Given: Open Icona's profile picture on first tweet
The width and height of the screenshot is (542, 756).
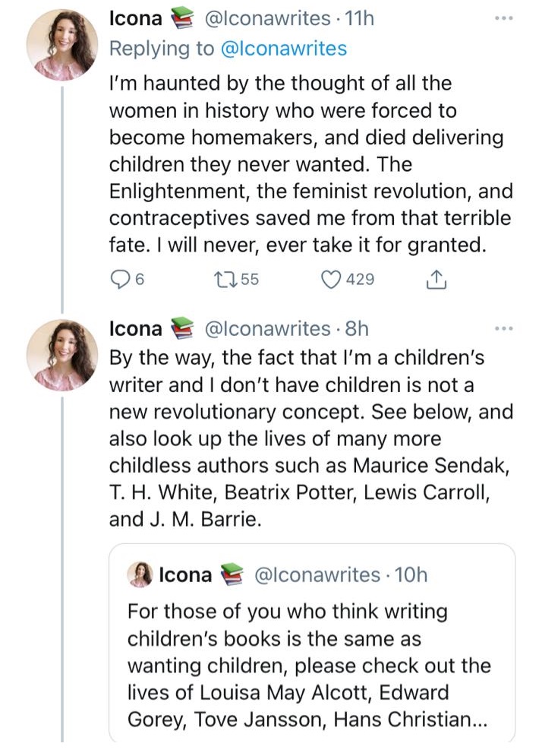Looking at the screenshot, I should coord(62,45).
